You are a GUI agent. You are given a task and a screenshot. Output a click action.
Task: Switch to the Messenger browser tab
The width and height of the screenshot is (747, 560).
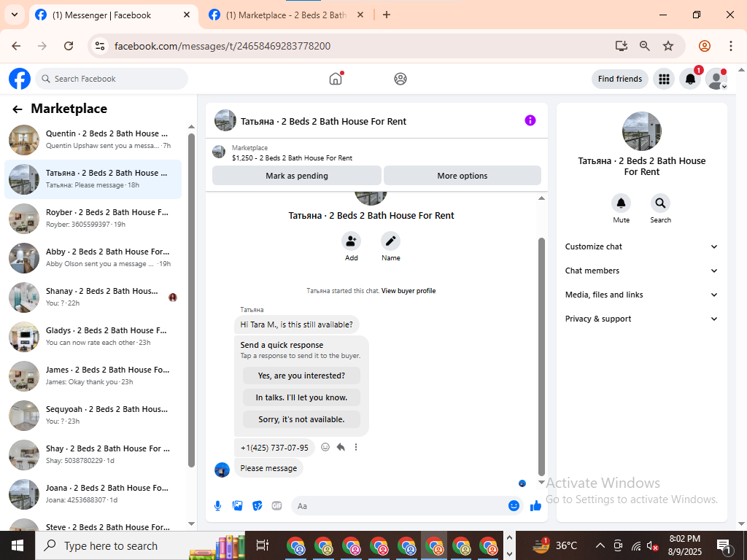point(113,15)
